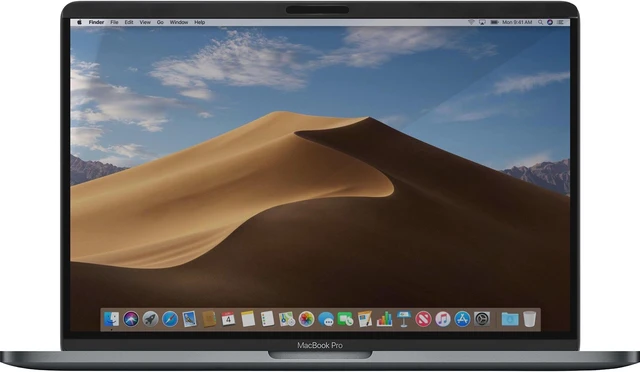Open the Window menu
This screenshot has width=640, height=372.
point(179,22)
